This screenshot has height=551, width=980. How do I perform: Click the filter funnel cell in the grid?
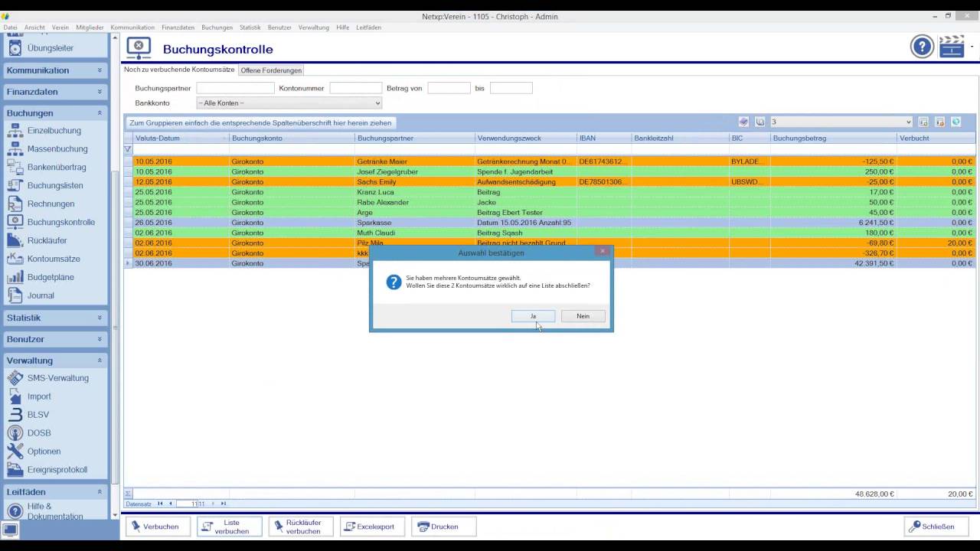coord(128,149)
